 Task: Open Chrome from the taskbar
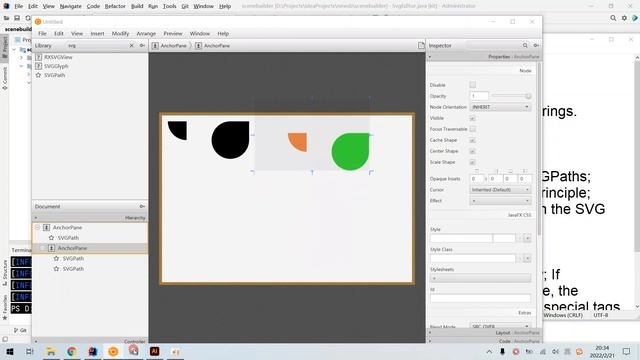[x=72, y=351]
